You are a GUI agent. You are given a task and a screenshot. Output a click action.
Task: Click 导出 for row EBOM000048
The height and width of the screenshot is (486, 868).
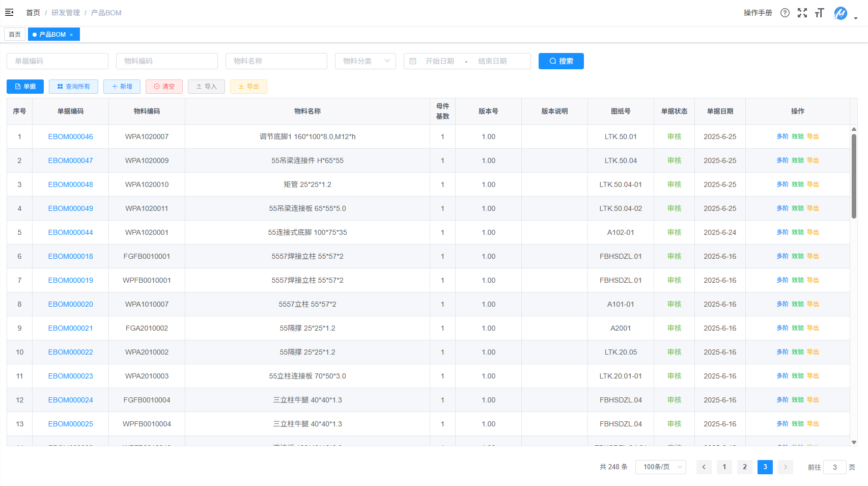[x=813, y=184]
